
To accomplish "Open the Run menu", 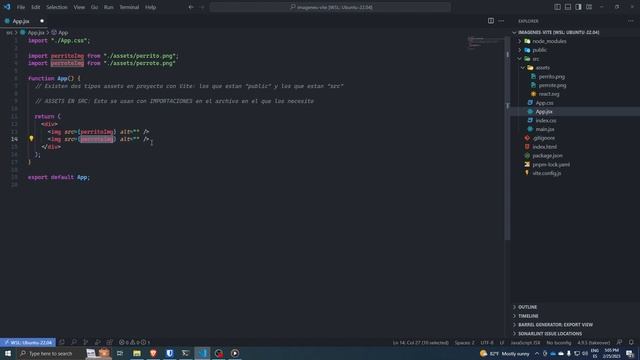I will (x=109, y=7).
